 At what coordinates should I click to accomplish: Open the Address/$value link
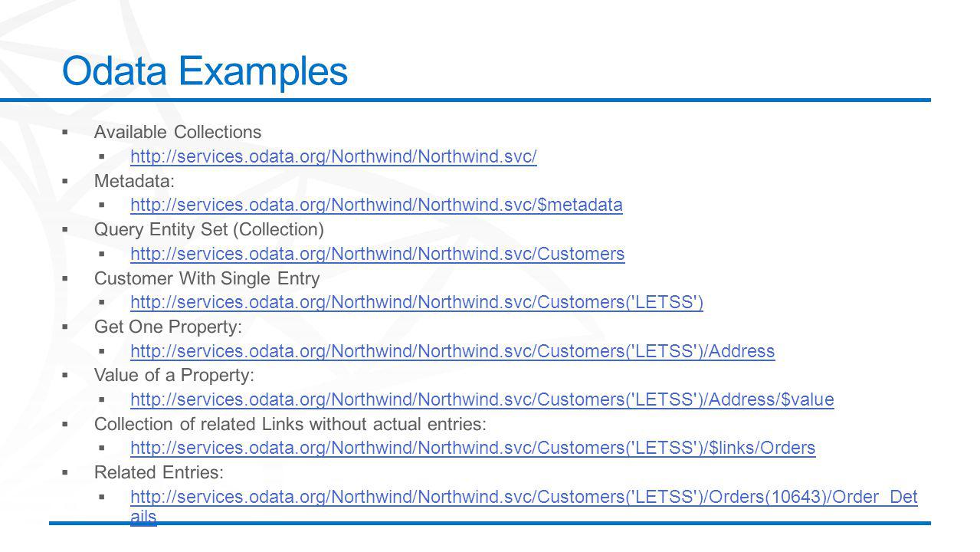483,399
